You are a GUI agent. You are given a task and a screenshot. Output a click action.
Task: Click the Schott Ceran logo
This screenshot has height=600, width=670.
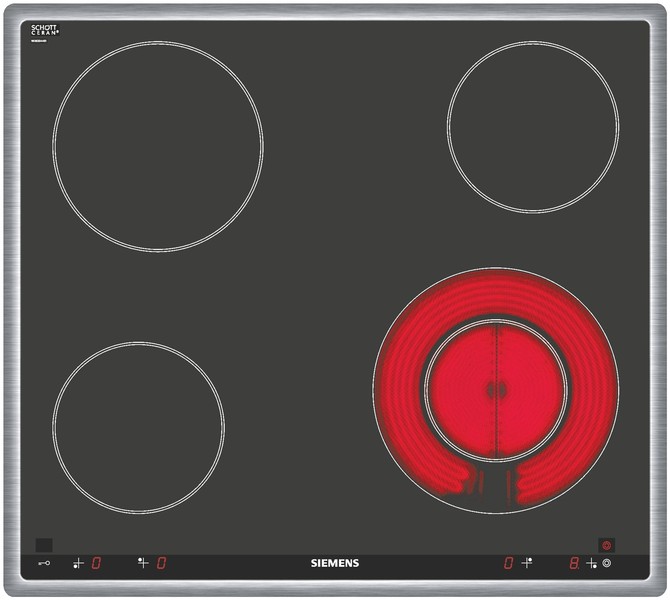click(44, 31)
